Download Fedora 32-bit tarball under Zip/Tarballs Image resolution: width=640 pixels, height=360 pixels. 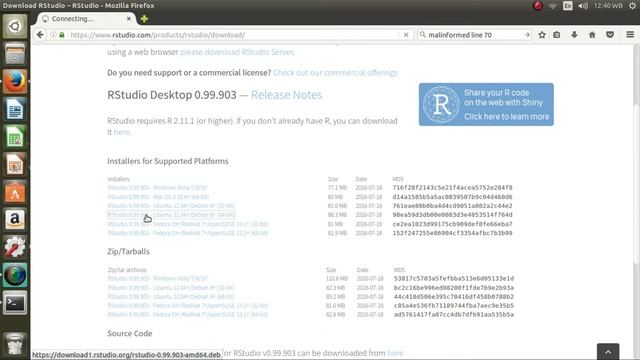188,306
